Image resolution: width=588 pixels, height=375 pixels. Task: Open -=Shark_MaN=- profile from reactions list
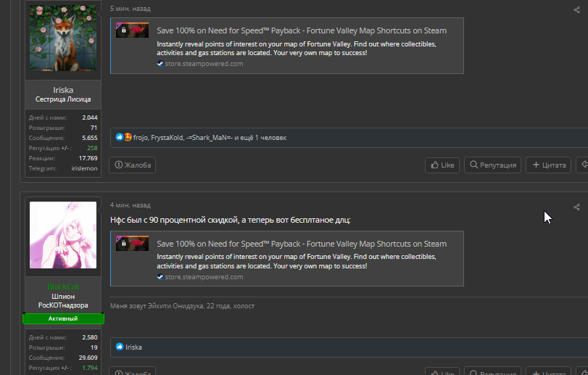point(210,138)
